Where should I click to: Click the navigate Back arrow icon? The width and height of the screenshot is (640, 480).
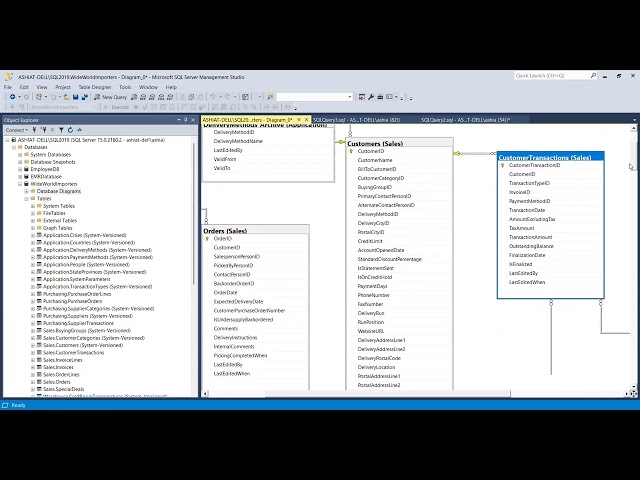[13, 97]
